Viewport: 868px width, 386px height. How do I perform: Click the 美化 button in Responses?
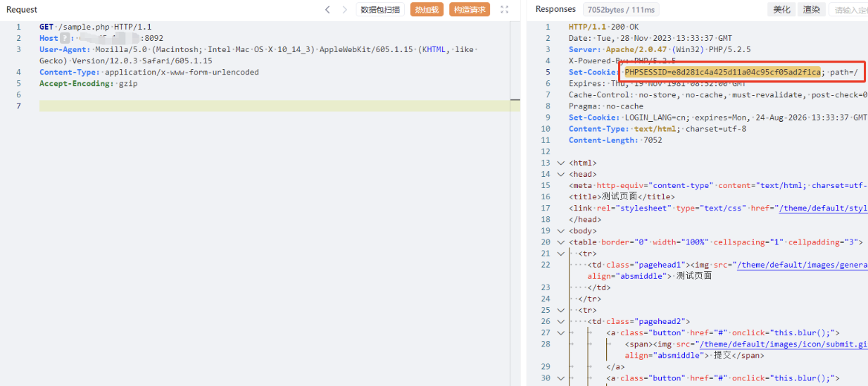click(x=781, y=9)
